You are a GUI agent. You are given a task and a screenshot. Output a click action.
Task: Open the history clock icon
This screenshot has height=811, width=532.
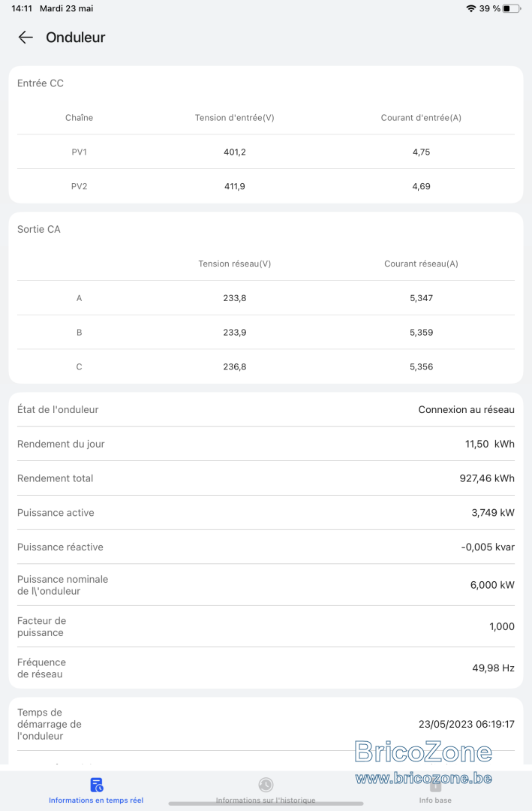(266, 785)
